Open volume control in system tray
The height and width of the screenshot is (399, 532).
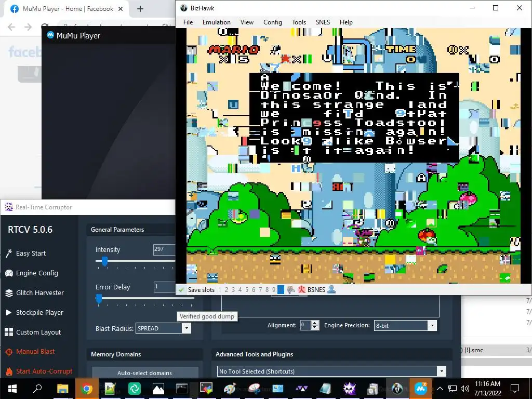pos(465,389)
